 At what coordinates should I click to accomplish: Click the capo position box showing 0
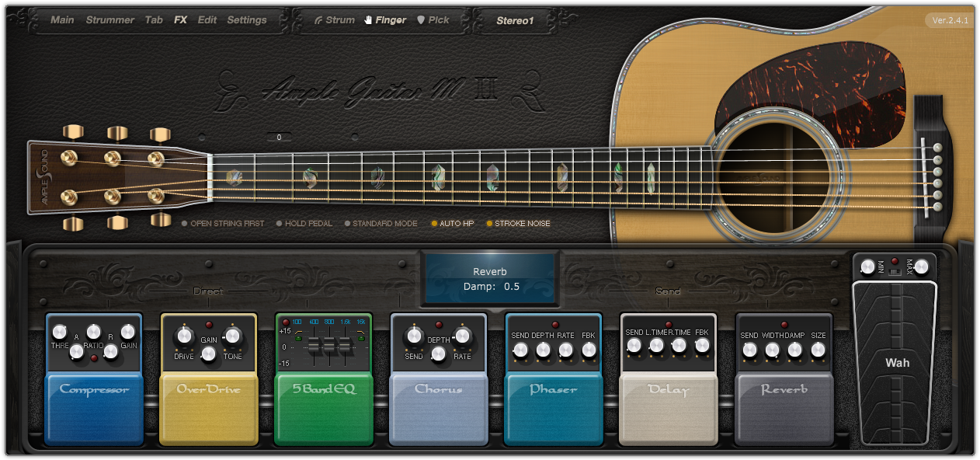point(278,138)
